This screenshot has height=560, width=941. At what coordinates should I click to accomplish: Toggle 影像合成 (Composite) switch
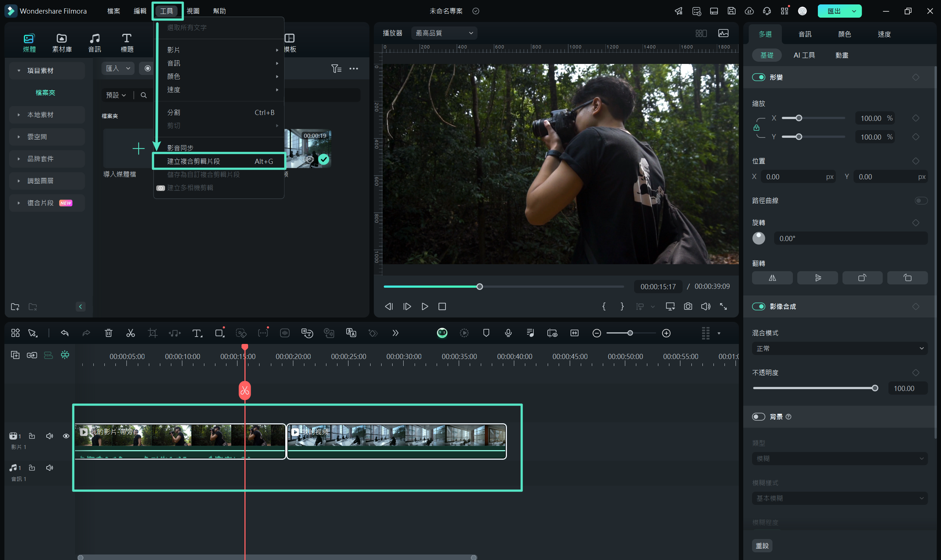tap(760, 306)
